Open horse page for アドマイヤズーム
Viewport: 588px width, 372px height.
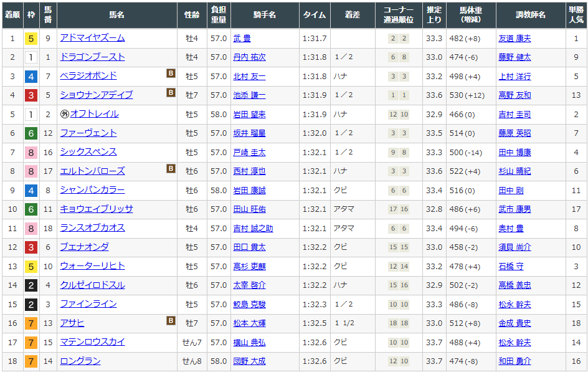tap(92, 38)
